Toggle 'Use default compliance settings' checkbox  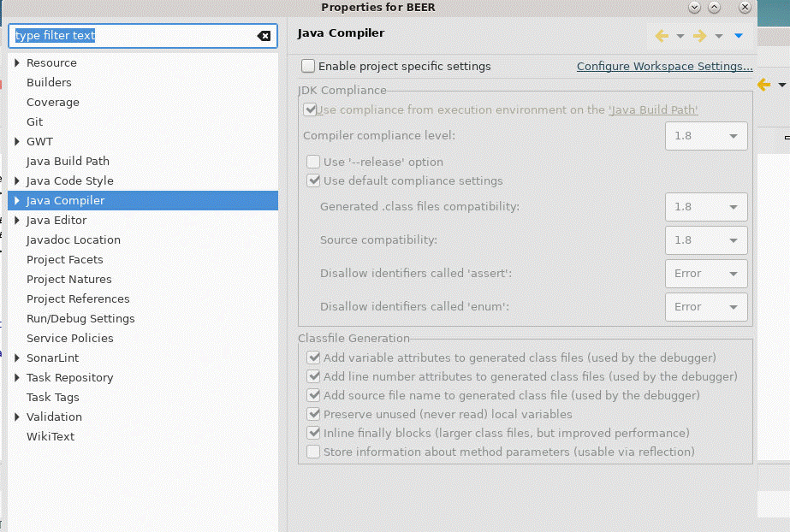coord(314,180)
